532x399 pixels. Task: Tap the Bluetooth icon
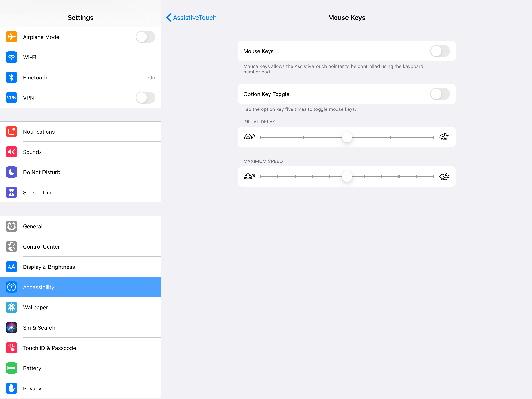click(x=11, y=78)
